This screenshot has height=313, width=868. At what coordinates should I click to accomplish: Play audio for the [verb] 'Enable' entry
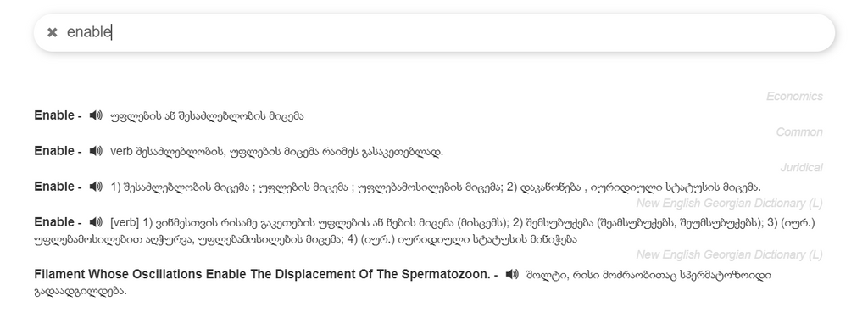[x=96, y=221]
